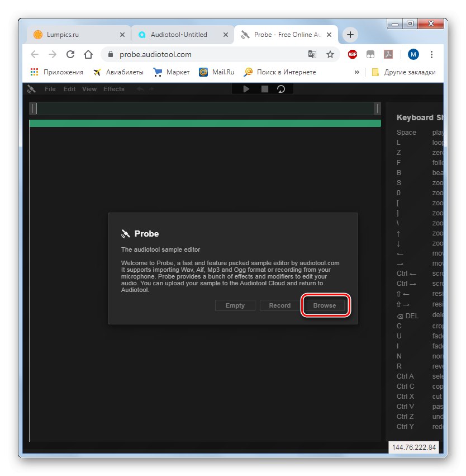Image resolution: width=466 pixels, height=476 pixels.
Task: Click the 144.76.222.84 IP label
Action: (413, 447)
